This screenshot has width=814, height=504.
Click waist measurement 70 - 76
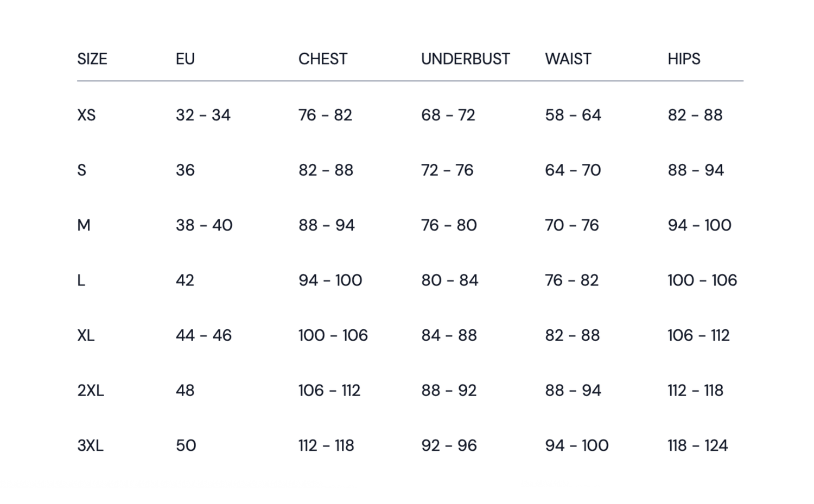[572, 225]
